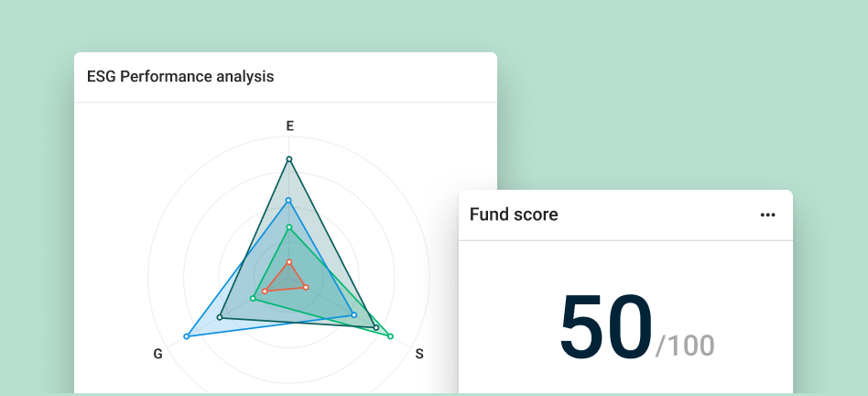The image size is (868, 396).
Task: Click orange data point on S axis
Action: pyautogui.click(x=306, y=288)
